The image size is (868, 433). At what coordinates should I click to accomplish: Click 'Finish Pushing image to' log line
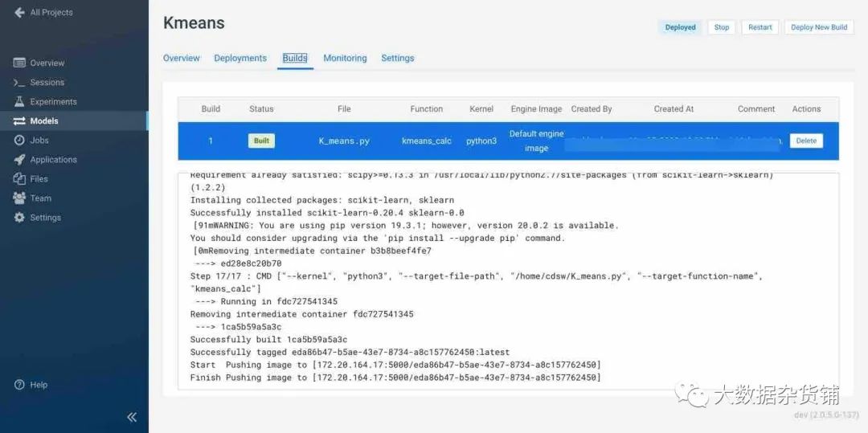click(395, 378)
